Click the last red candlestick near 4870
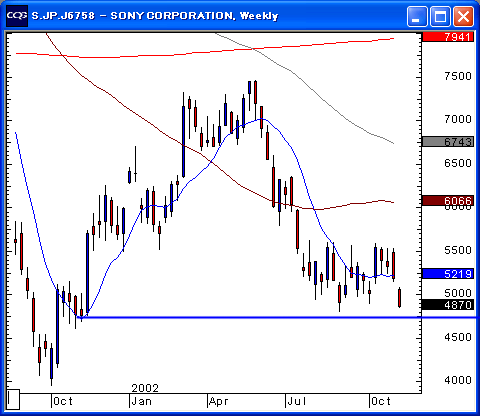Image resolution: width=480 pixels, height=416 pixels. tap(399, 298)
